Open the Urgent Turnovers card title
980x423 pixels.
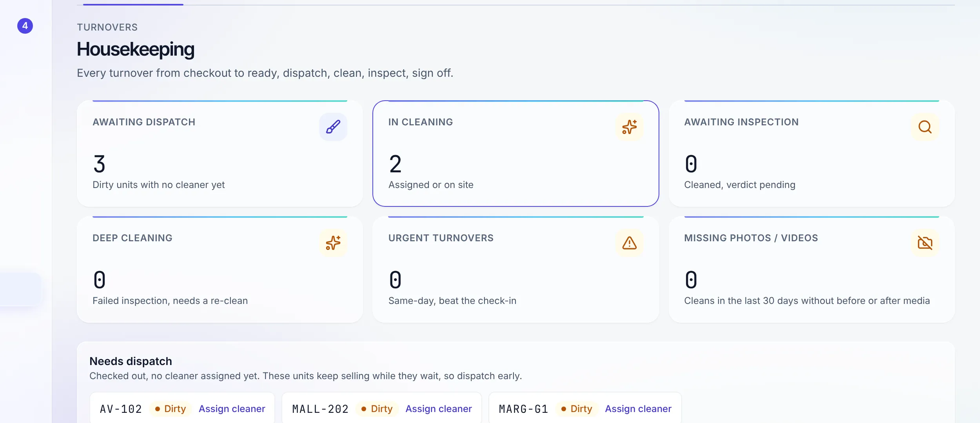pos(441,238)
